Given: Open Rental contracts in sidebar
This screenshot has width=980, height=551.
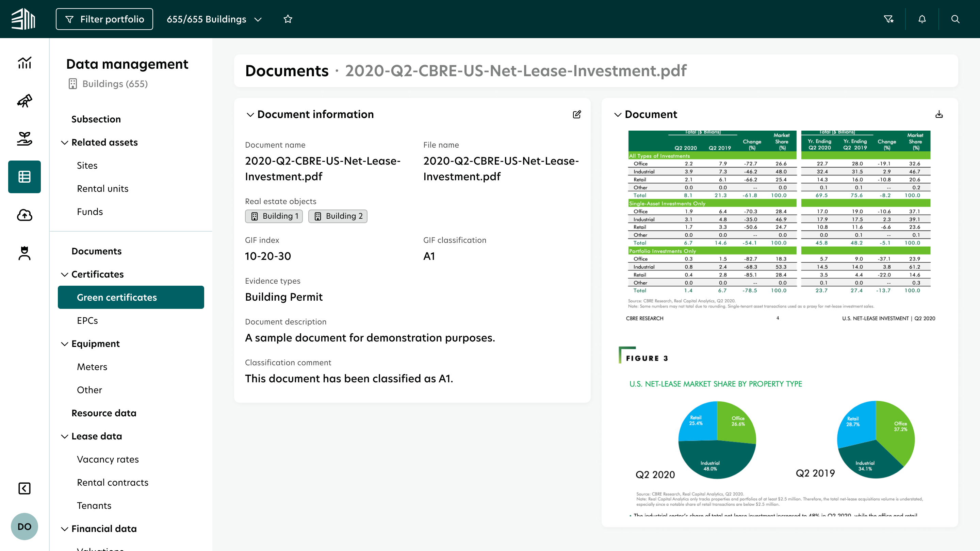Looking at the screenshot, I should [113, 483].
